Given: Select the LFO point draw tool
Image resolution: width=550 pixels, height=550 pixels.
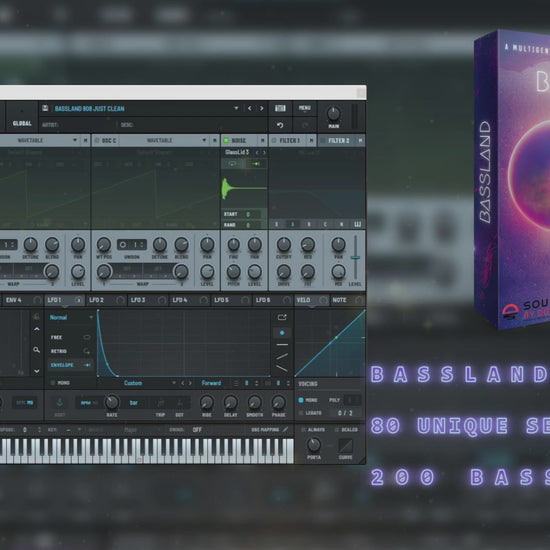Looking at the screenshot, I should (x=282, y=333).
